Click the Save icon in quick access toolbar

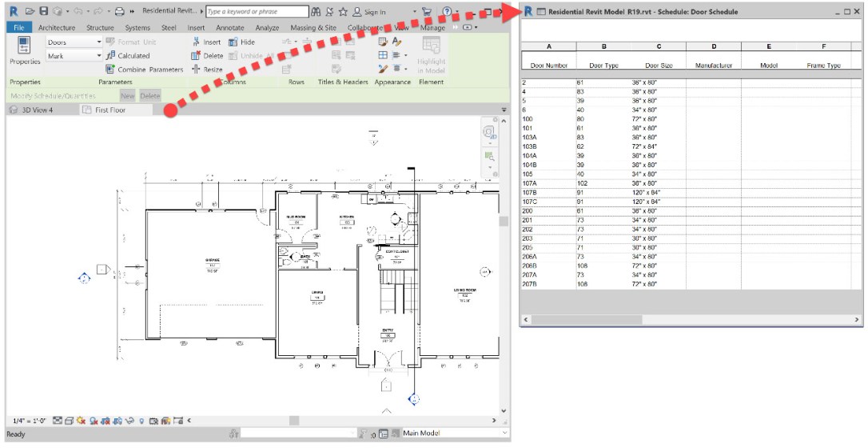click(x=44, y=12)
